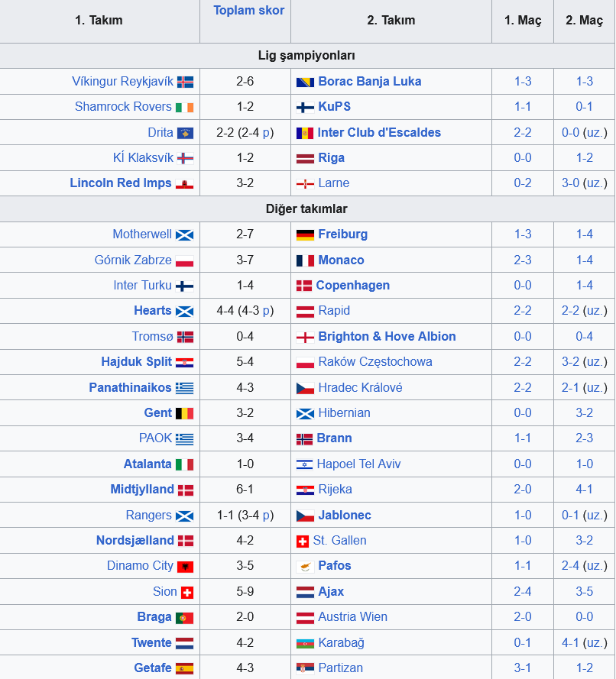Open the Motherwell team link
This screenshot has width=616, height=679.
point(142,234)
